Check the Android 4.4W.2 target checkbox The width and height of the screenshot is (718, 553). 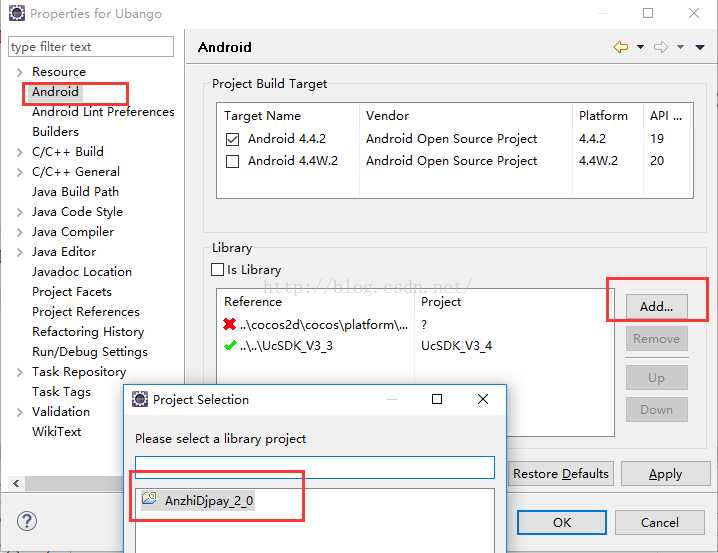(233, 161)
